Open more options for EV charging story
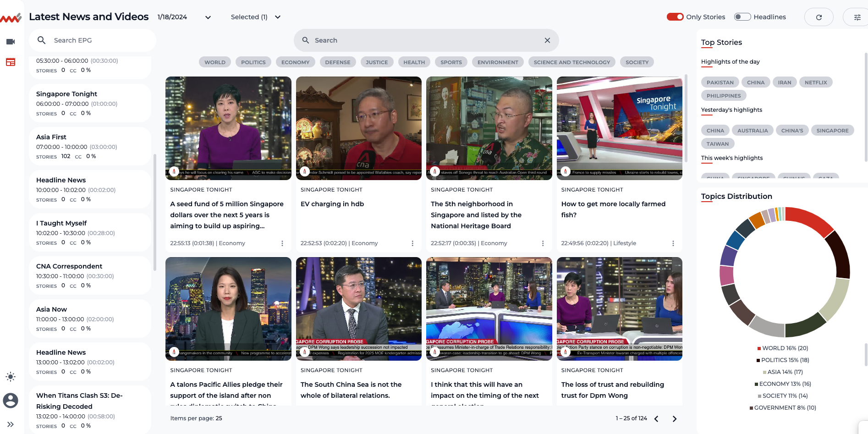This screenshot has width=868, height=434. point(412,243)
